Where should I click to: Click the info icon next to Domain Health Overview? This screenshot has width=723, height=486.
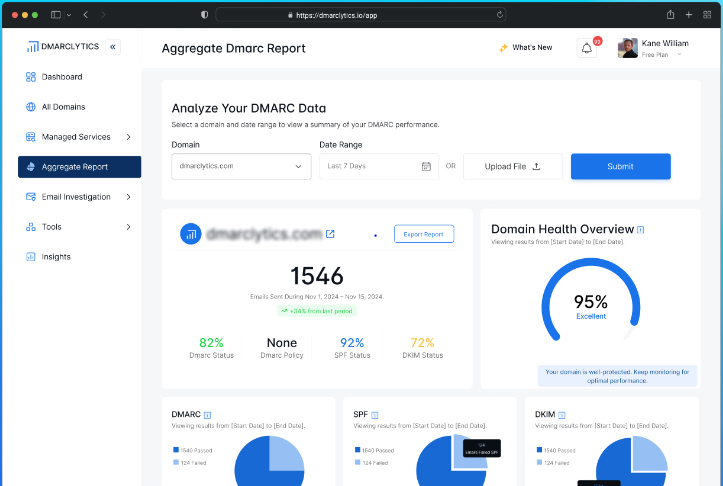(x=640, y=229)
